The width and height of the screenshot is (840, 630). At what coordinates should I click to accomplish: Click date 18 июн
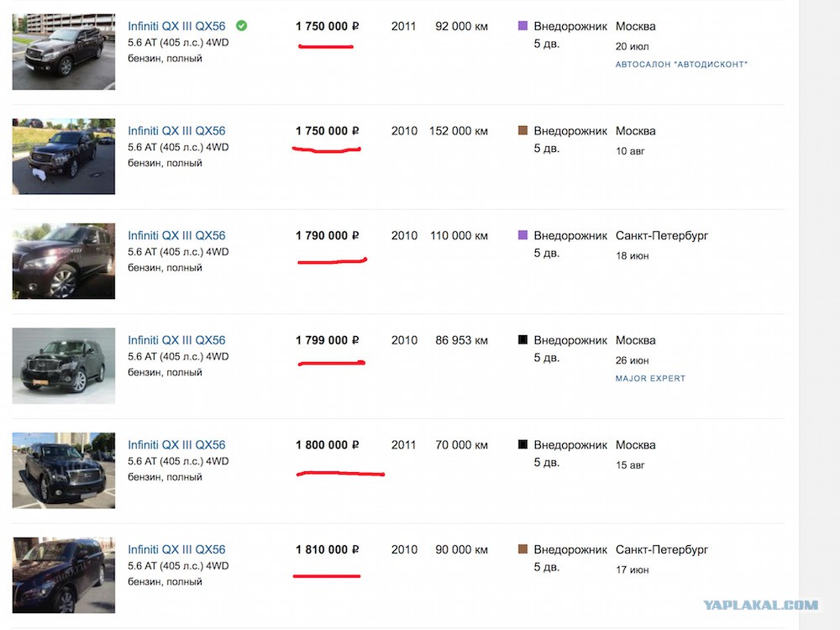(x=633, y=256)
